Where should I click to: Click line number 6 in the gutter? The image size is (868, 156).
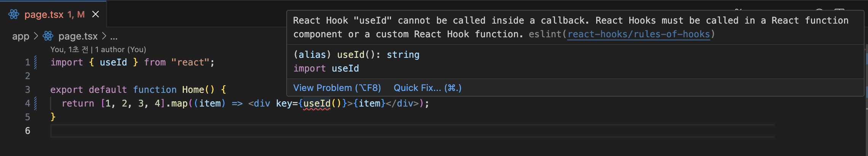click(27, 131)
